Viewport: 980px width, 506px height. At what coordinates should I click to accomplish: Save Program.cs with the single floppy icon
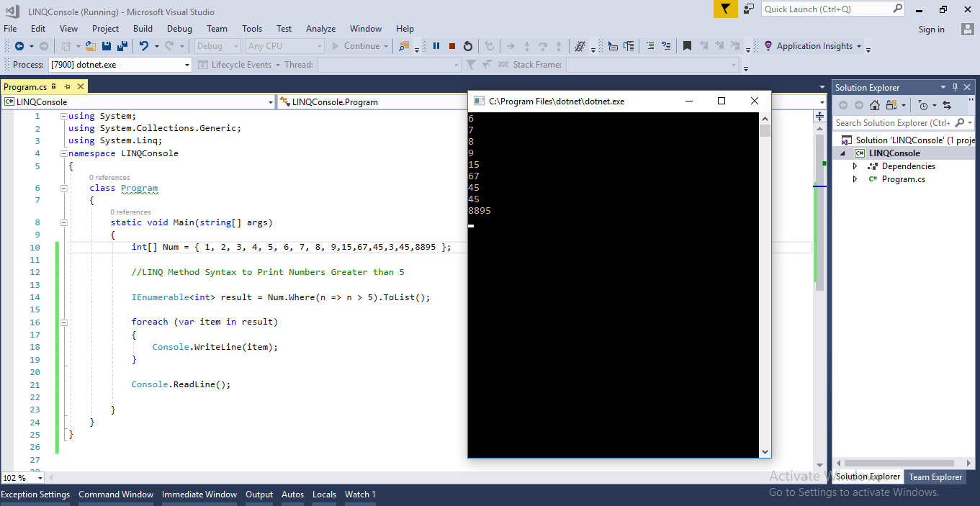107,46
